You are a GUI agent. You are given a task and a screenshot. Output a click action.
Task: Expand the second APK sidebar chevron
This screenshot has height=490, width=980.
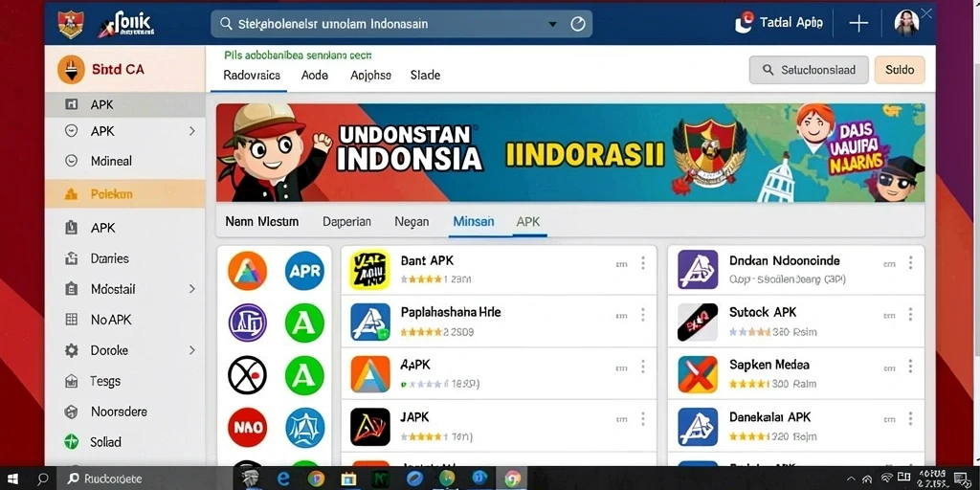191,130
